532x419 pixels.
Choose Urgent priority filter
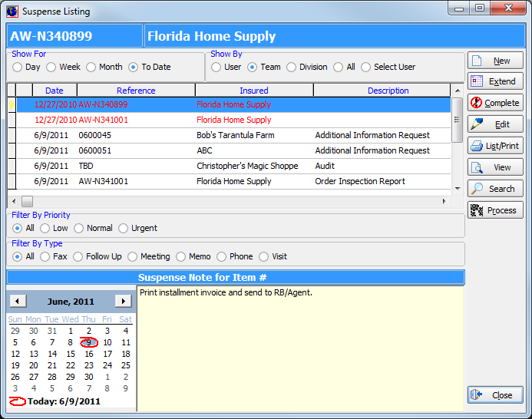[124, 228]
